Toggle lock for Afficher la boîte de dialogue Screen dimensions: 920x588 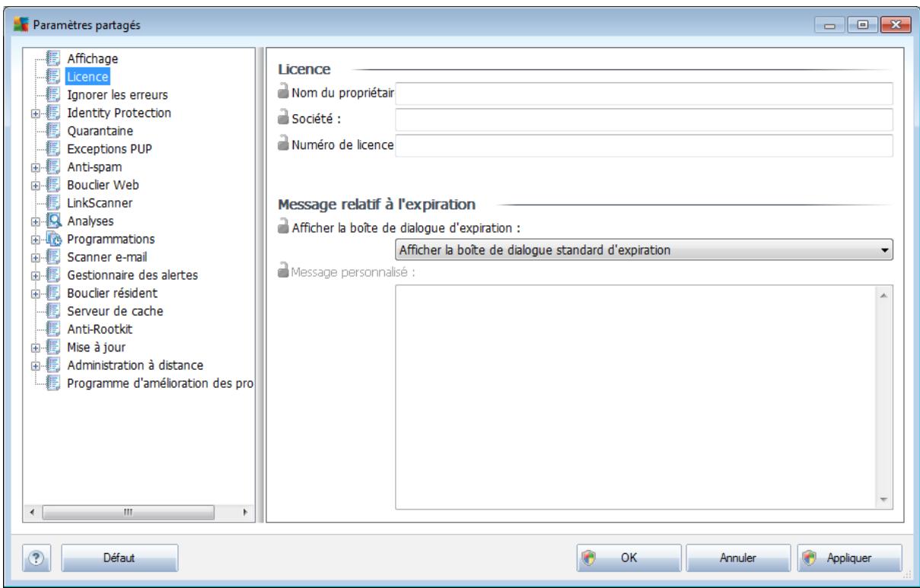(x=285, y=228)
